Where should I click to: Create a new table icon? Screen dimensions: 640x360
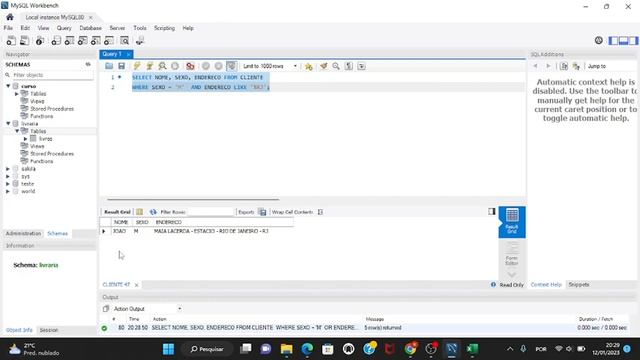(x=69, y=40)
